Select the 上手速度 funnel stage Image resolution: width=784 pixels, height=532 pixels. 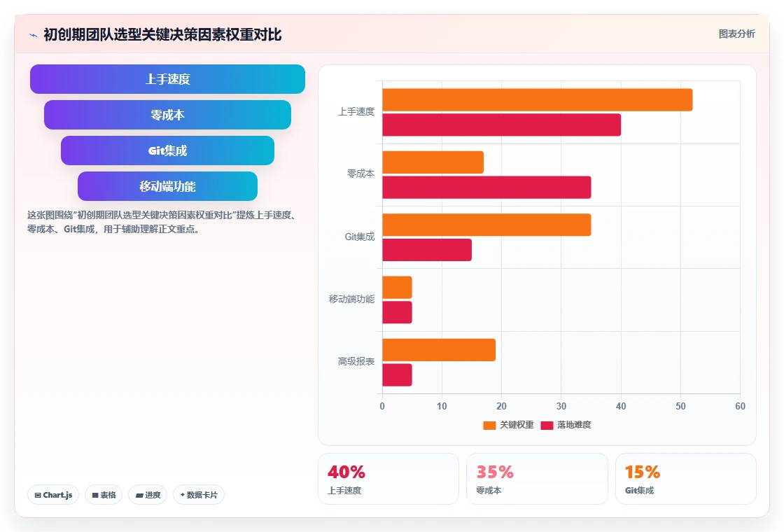(167, 79)
